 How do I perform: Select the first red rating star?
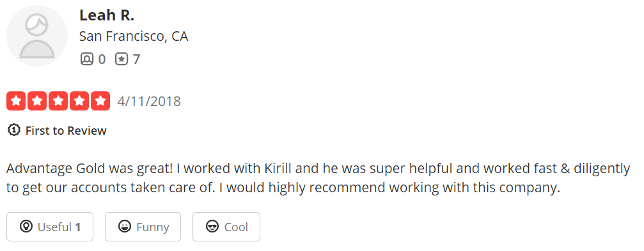(x=16, y=101)
